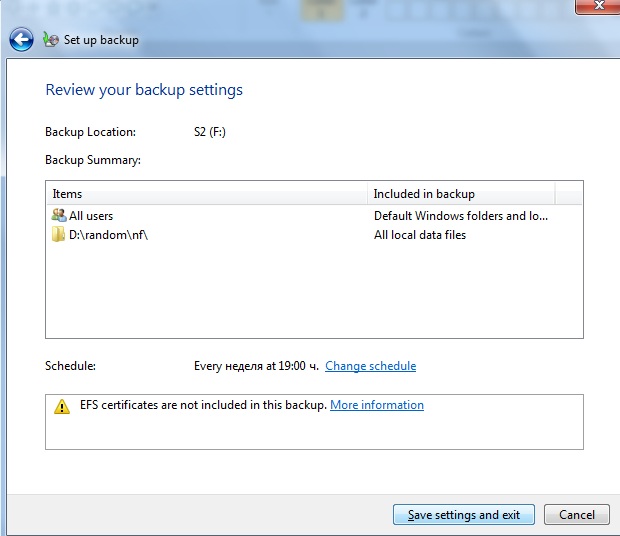Click the D:\random\nf\ folder icon

tap(58, 234)
